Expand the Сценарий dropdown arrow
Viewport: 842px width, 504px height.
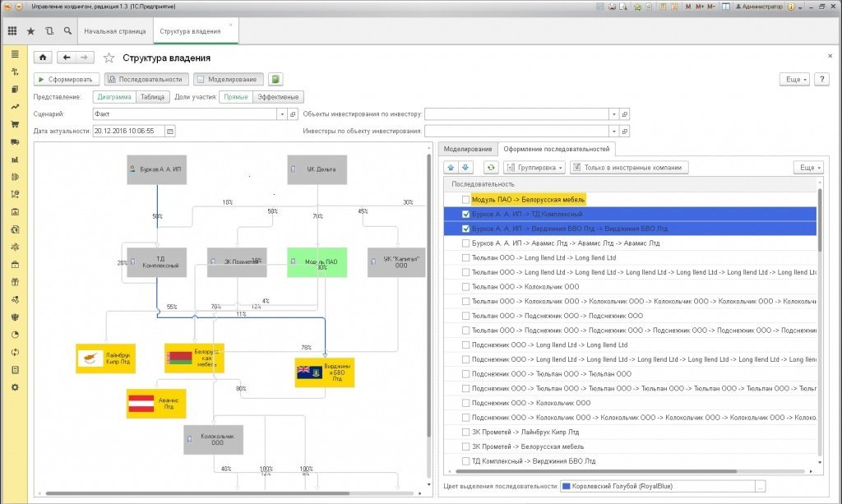[x=283, y=114]
